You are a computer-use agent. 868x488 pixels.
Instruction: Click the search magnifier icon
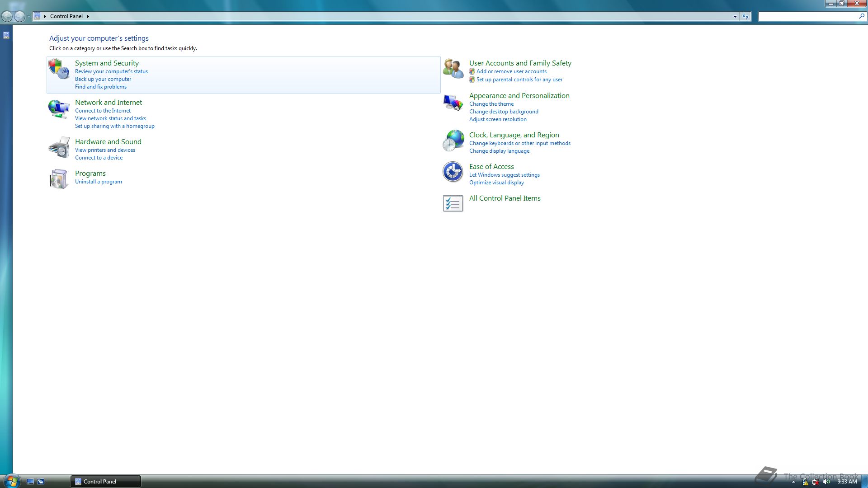(x=861, y=16)
